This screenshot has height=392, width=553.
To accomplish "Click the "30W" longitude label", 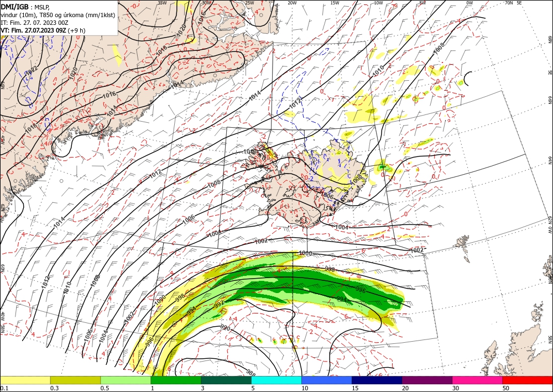I will pos(206,3).
